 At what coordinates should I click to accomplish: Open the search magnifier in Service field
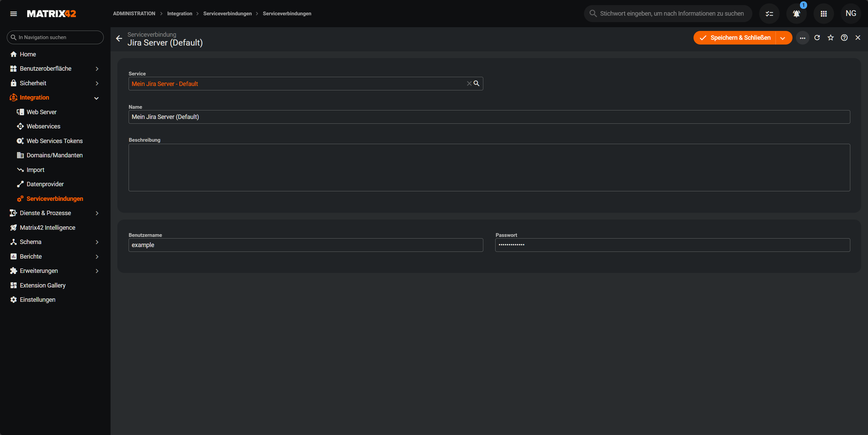tap(477, 83)
